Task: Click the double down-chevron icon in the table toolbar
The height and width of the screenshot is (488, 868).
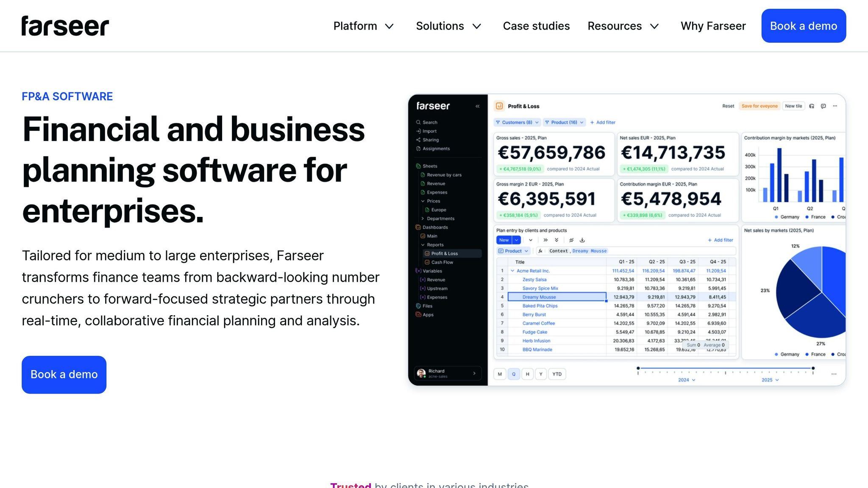Action: [x=556, y=240]
